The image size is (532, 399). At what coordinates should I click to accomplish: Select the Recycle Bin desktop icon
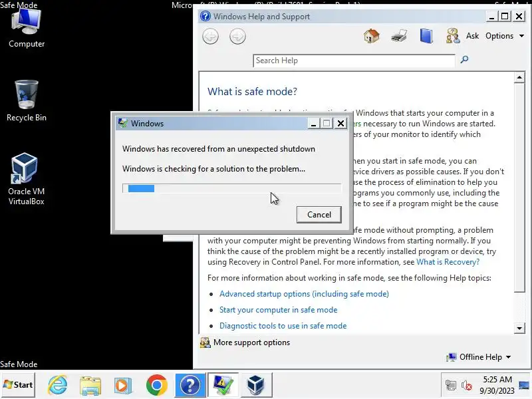click(27, 101)
